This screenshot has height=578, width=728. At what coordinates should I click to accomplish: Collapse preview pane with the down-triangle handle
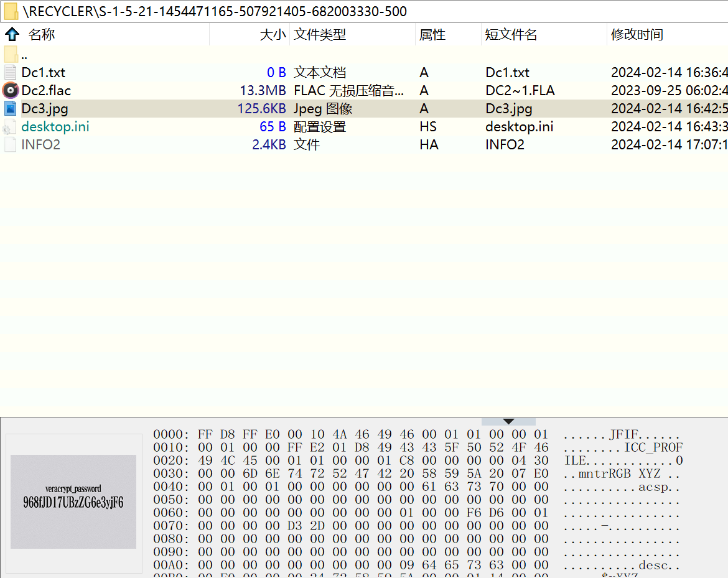click(508, 421)
